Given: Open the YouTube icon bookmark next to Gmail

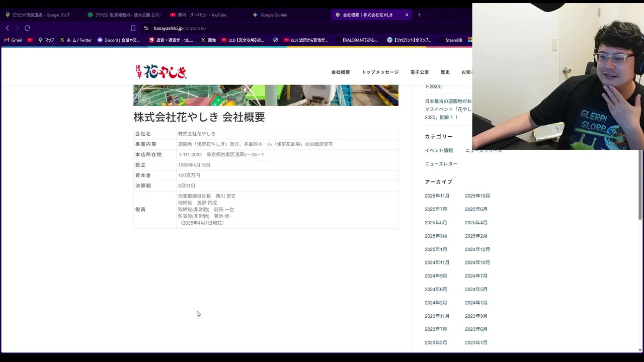Looking at the screenshot, I should pyautogui.click(x=30, y=40).
